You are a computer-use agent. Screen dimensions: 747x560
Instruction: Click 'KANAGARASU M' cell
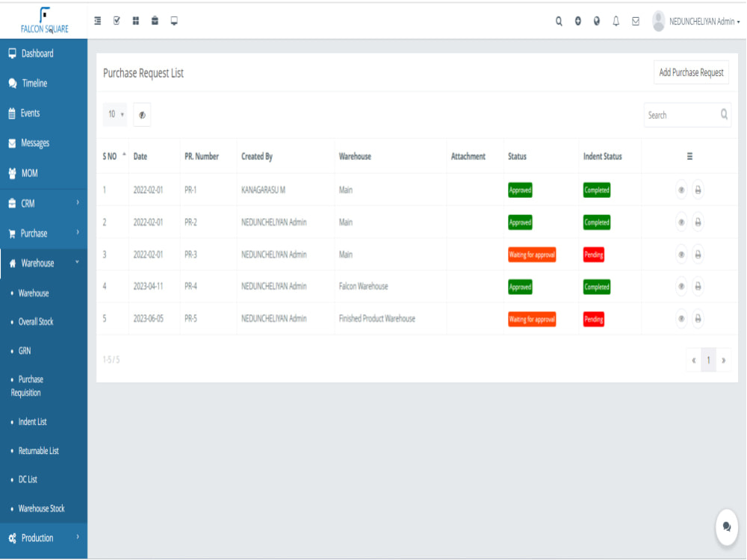(x=263, y=190)
